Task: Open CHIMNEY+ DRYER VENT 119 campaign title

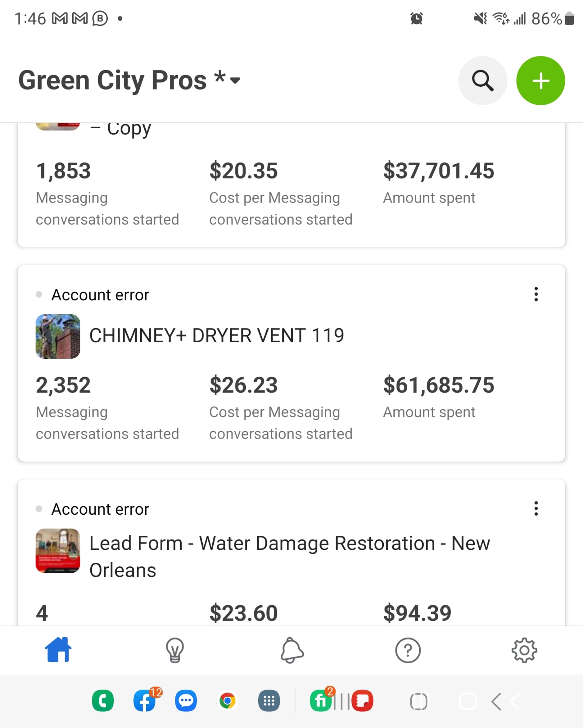Action: 217,336
